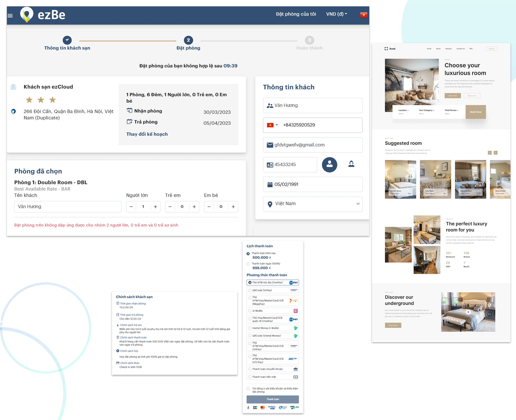Viewport: 516px width, 420px height.
Task: Open the Total Person dropdown
Action: [451, 110]
